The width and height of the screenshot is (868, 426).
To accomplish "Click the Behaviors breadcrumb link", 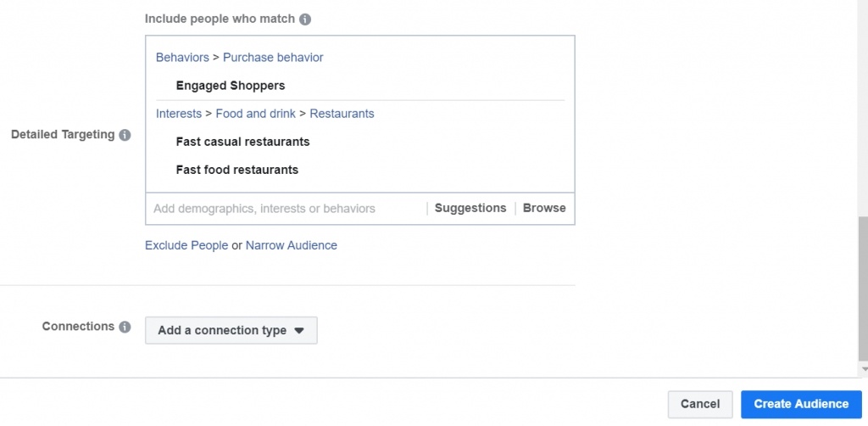I will point(182,58).
